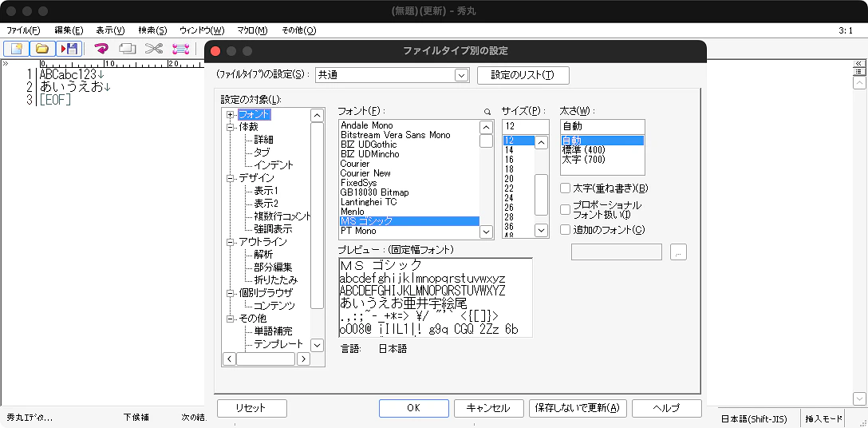This screenshot has height=428, width=868.
Task: Click the ヘルプ button
Action: pyautogui.click(x=666, y=408)
